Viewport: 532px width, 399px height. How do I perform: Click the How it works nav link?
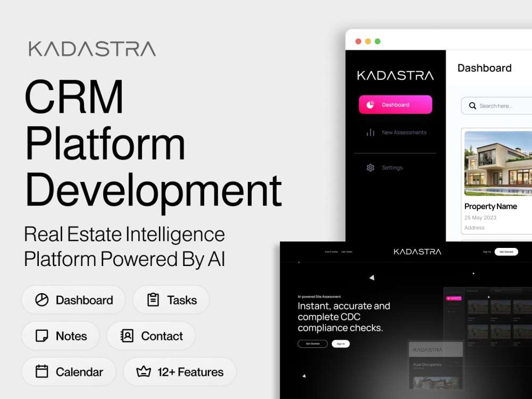[x=331, y=252]
